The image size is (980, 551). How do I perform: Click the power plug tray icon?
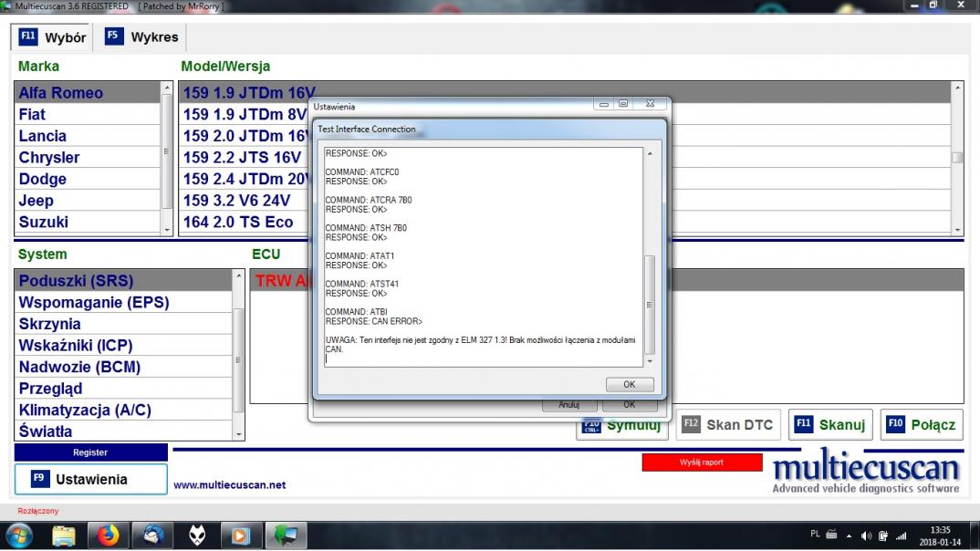[x=883, y=536]
